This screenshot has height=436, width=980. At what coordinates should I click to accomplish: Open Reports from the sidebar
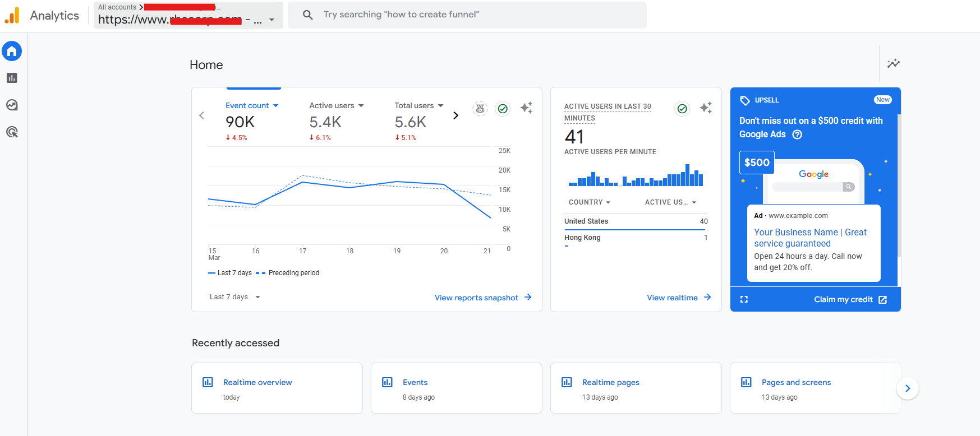[x=12, y=78]
